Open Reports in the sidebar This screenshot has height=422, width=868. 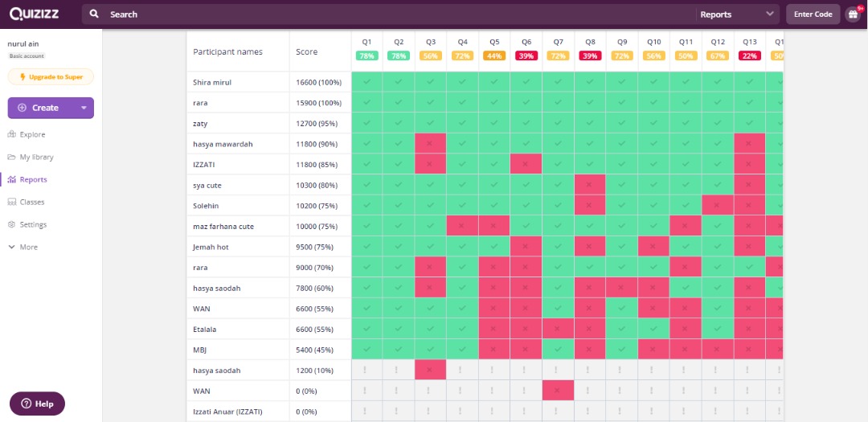(x=33, y=179)
